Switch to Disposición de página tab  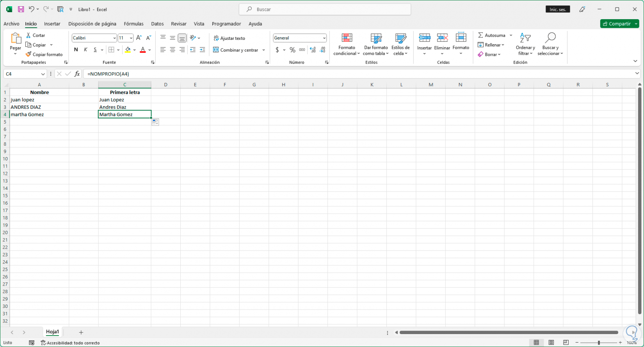tap(92, 24)
